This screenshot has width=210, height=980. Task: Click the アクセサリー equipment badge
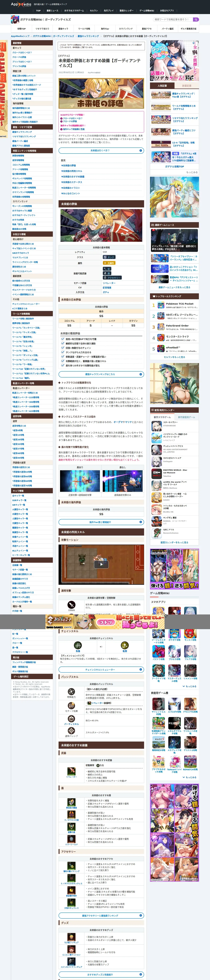pyautogui.click(x=112, y=278)
